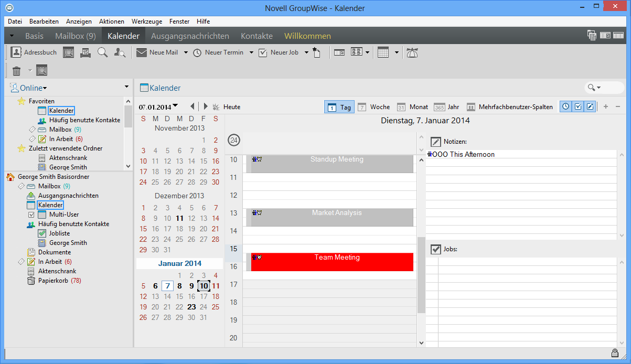Select January 10 in the mini calendar
The width and height of the screenshot is (631, 364).
coord(204,286)
